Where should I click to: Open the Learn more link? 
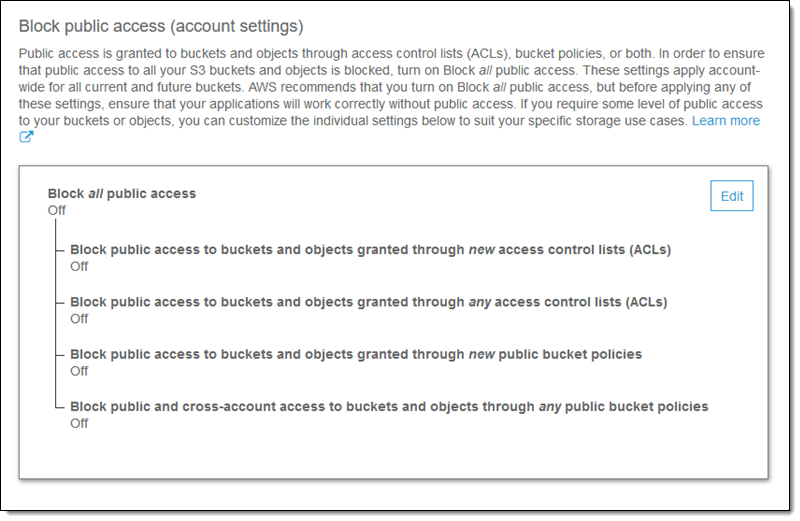point(726,121)
